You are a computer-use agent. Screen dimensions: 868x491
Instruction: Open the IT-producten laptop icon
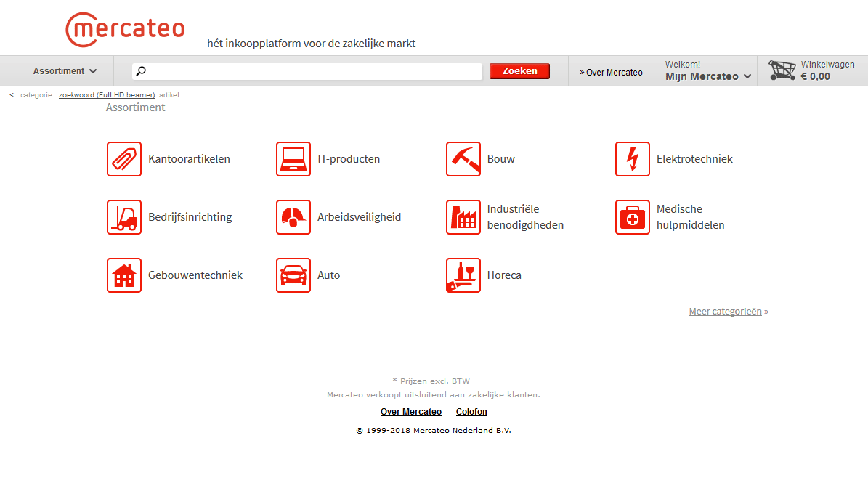click(293, 159)
